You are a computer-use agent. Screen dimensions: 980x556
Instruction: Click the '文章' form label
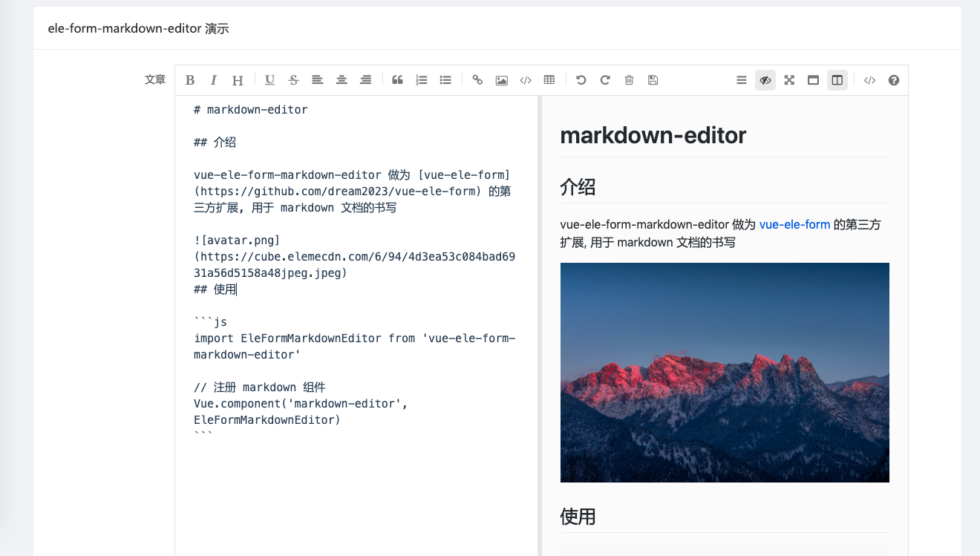[x=155, y=79]
